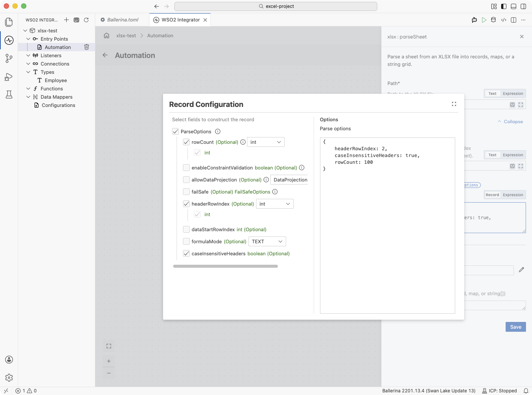
Task: Split the editor with split icon
Action: click(514, 20)
